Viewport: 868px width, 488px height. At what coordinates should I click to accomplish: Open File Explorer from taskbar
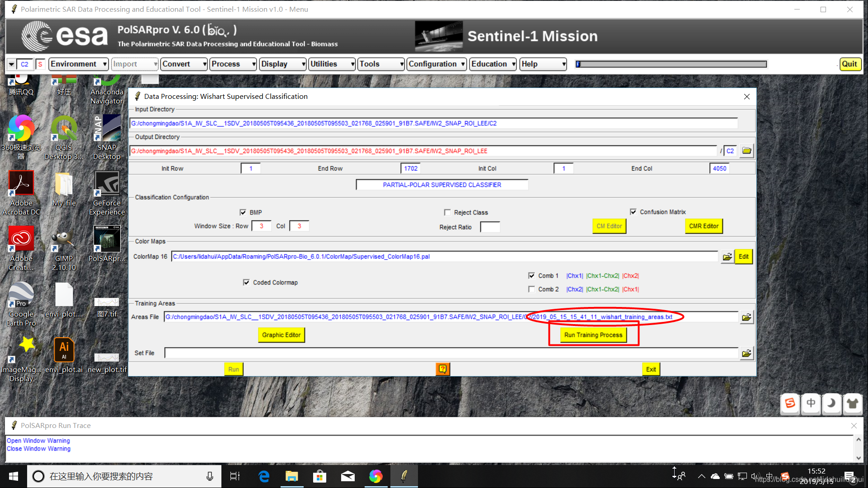click(292, 476)
